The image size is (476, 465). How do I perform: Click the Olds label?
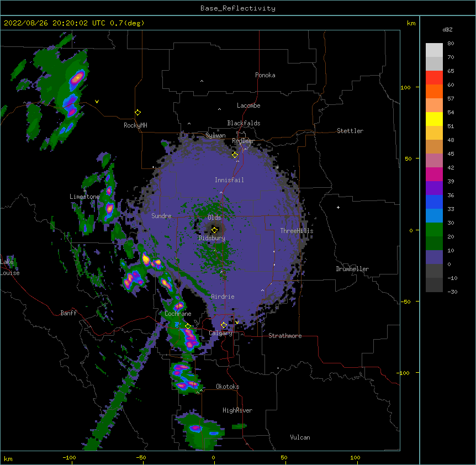click(x=214, y=218)
